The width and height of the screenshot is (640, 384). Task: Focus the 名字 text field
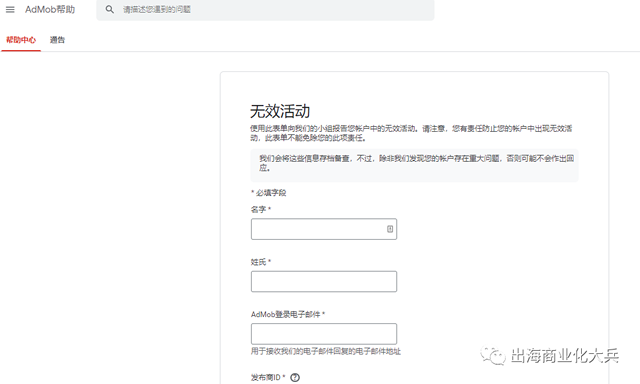(x=324, y=229)
